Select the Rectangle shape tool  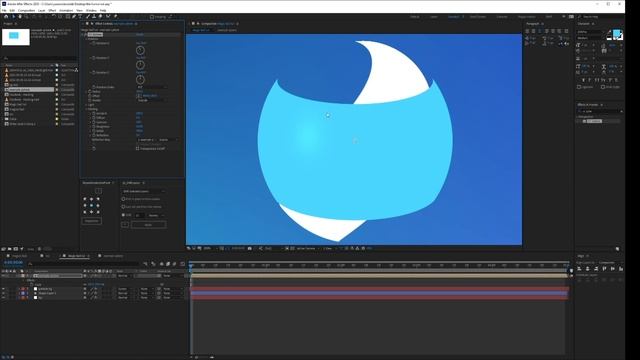pyautogui.click(x=67, y=17)
